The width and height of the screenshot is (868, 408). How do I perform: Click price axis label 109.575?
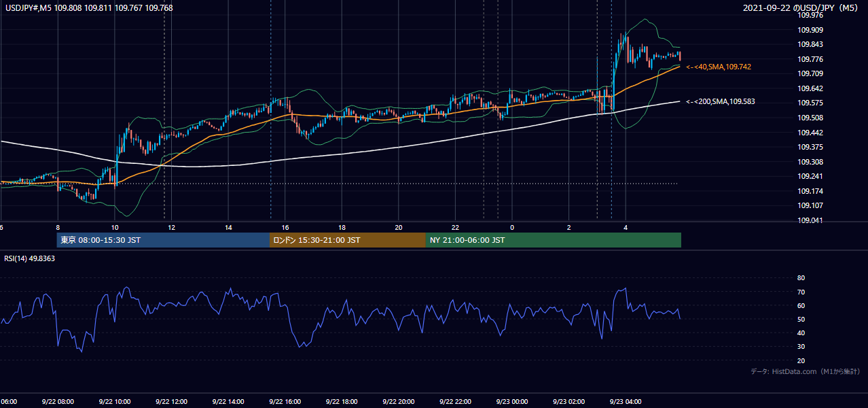click(810, 103)
